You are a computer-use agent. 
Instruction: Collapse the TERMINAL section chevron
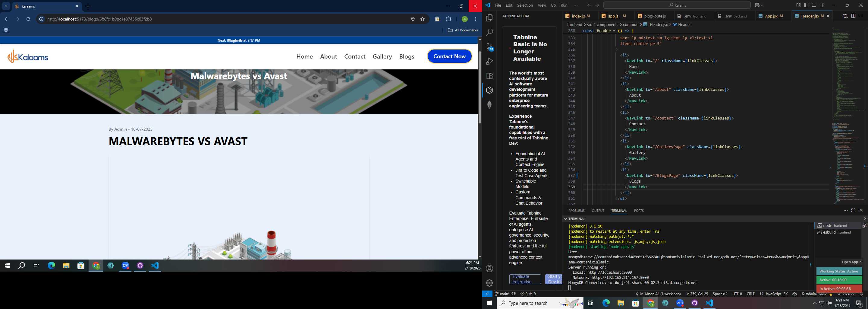565,219
